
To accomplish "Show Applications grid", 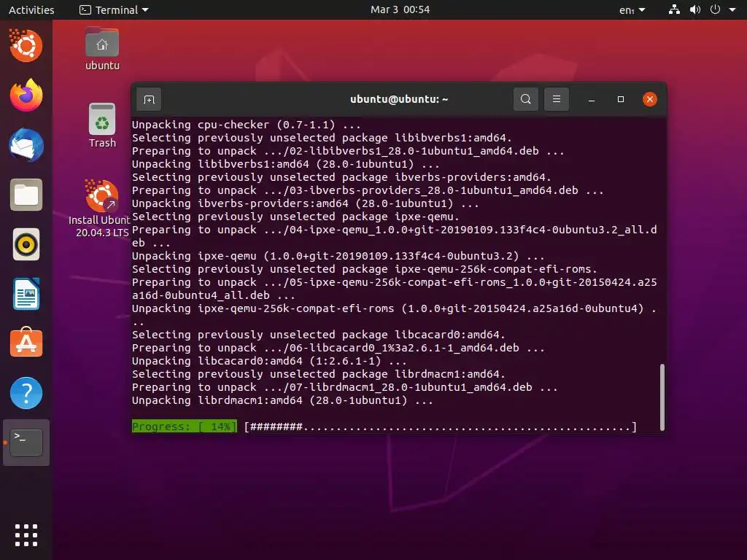I will [x=26, y=535].
